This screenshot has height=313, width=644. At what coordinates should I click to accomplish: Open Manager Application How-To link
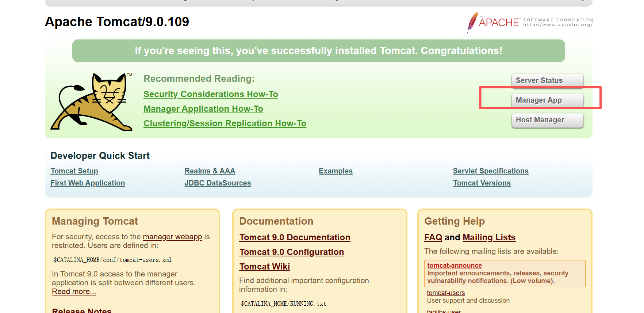pos(203,109)
